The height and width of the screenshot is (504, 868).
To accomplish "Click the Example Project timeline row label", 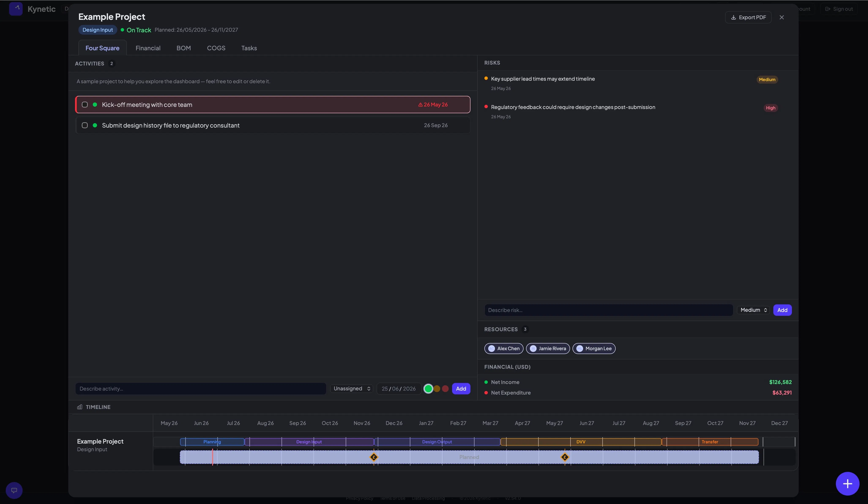I will point(100,441).
